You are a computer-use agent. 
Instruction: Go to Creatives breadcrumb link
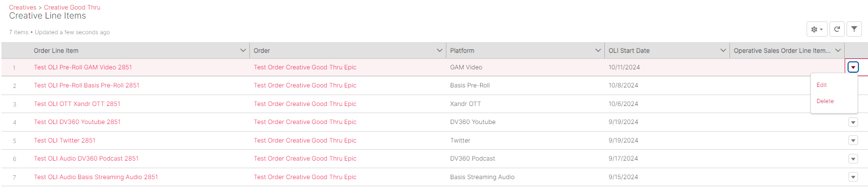pyautogui.click(x=22, y=8)
